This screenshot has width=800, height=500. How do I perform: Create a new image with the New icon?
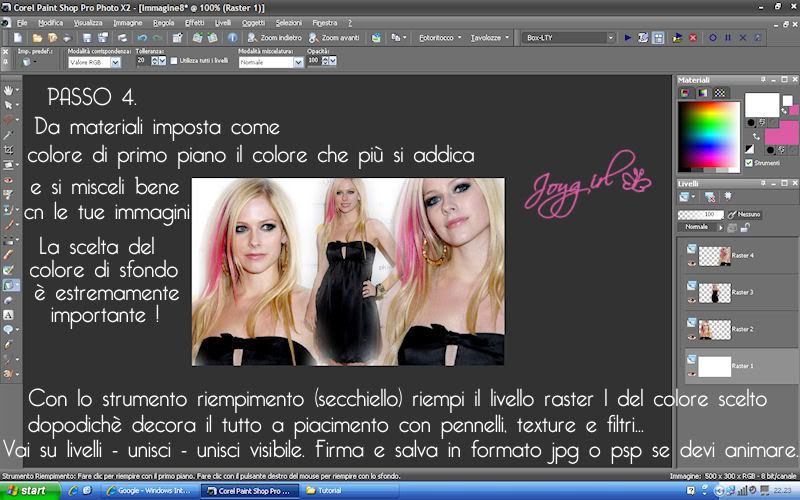(x=18, y=38)
